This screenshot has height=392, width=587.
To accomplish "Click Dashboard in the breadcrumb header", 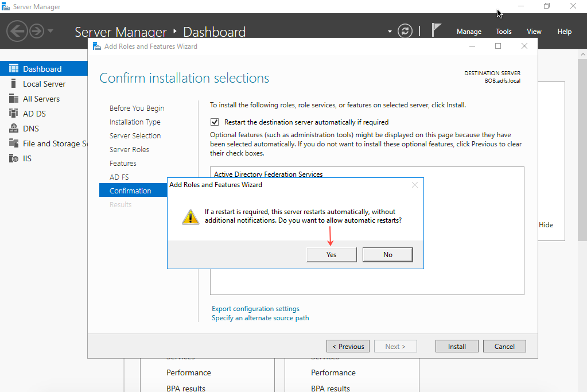I will point(214,32).
